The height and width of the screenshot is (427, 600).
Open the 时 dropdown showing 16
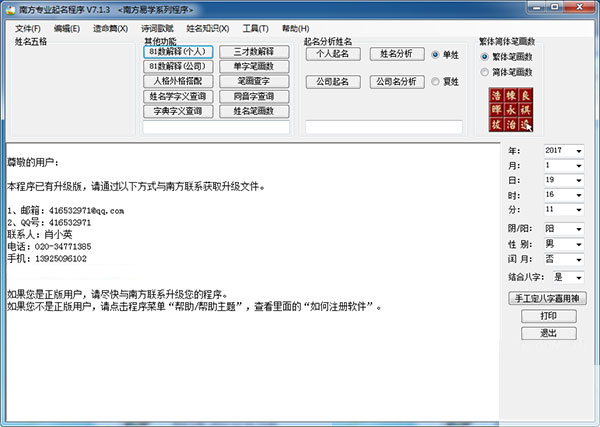(564, 195)
